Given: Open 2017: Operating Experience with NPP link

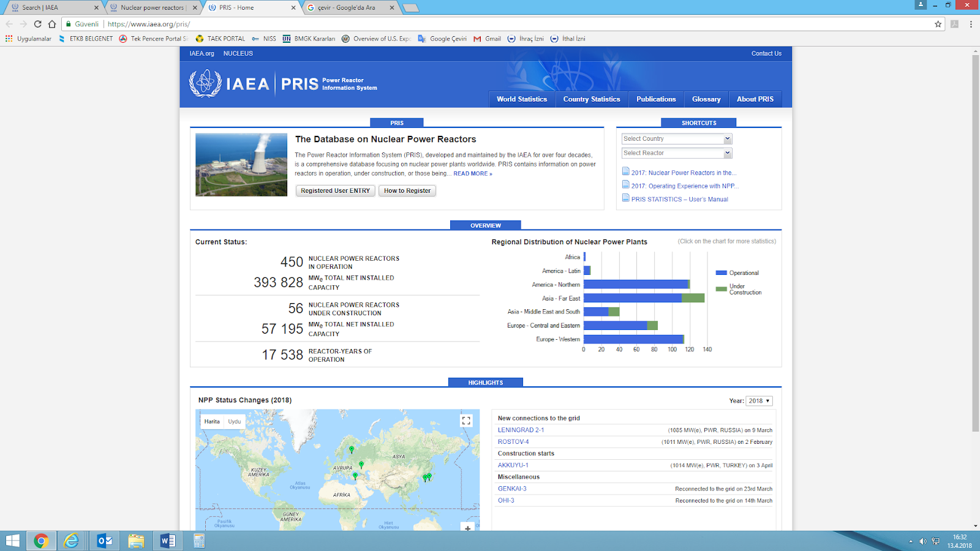Looking at the screenshot, I should (x=685, y=186).
